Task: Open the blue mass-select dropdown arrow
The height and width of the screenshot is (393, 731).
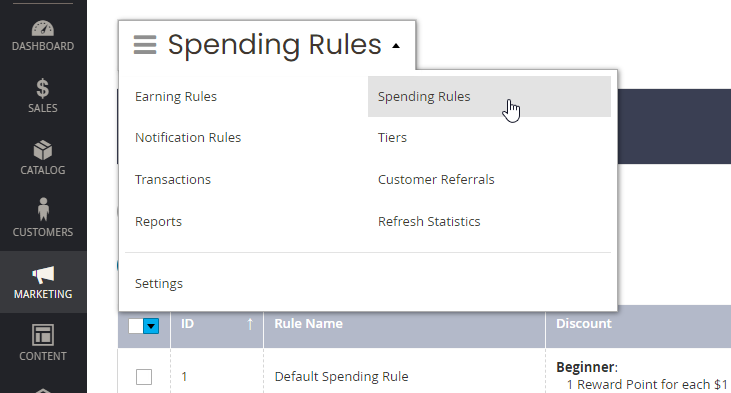Action: 151,326
